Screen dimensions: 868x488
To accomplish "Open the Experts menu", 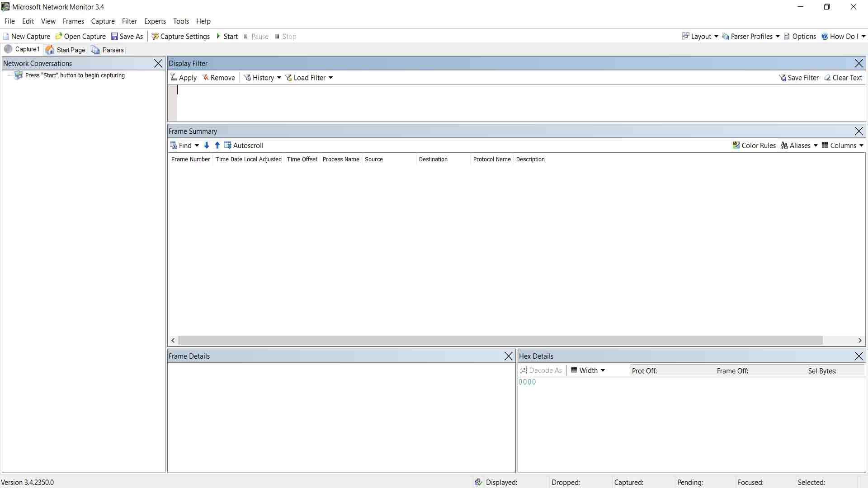I will 155,21.
